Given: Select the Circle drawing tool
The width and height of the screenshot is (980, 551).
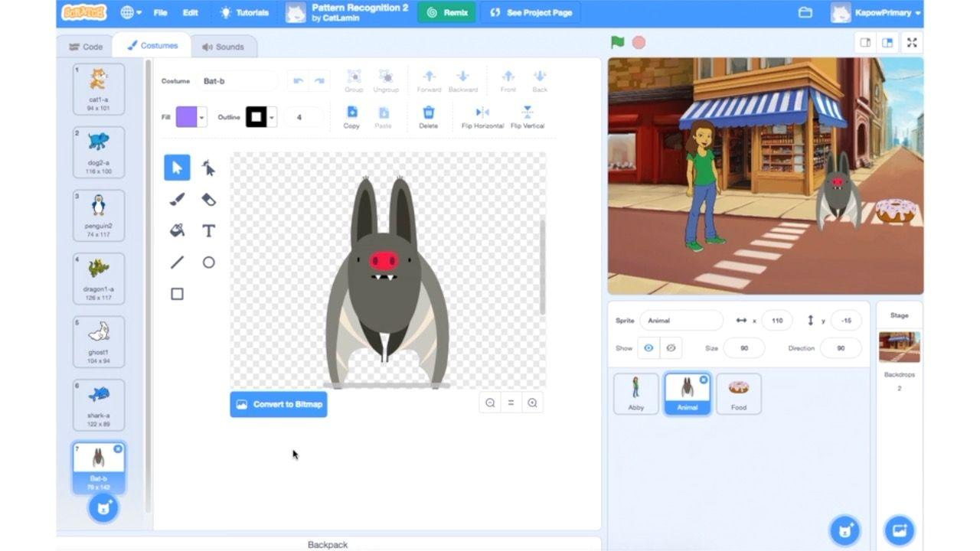Looking at the screenshot, I should pyautogui.click(x=208, y=262).
